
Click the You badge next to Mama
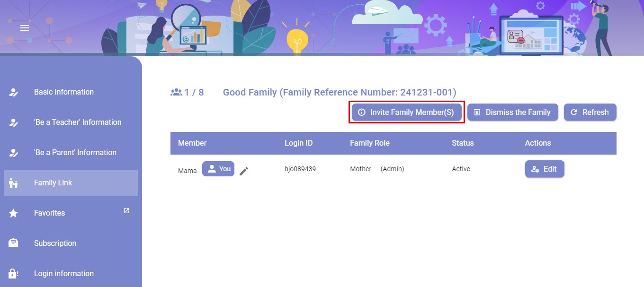pos(218,169)
